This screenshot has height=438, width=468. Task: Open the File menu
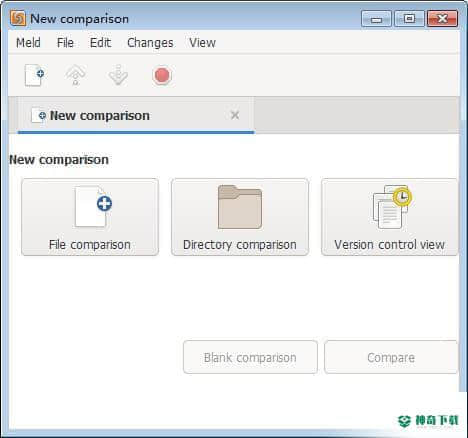click(65, 43)
